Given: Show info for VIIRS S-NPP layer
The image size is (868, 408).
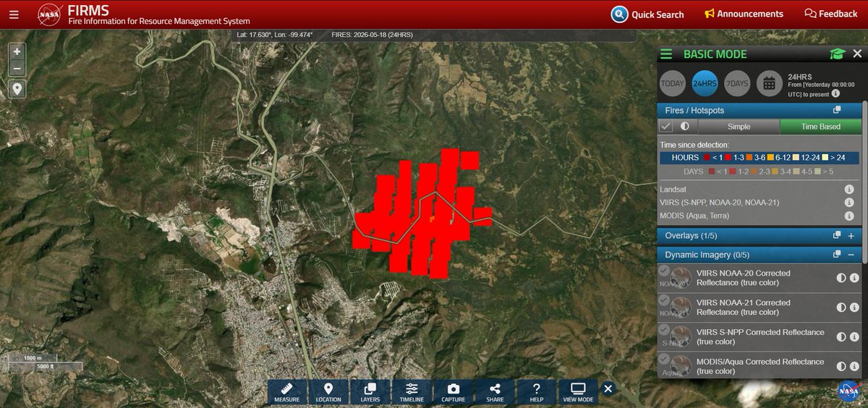Looking at the screenshot, I should [854, 337].
